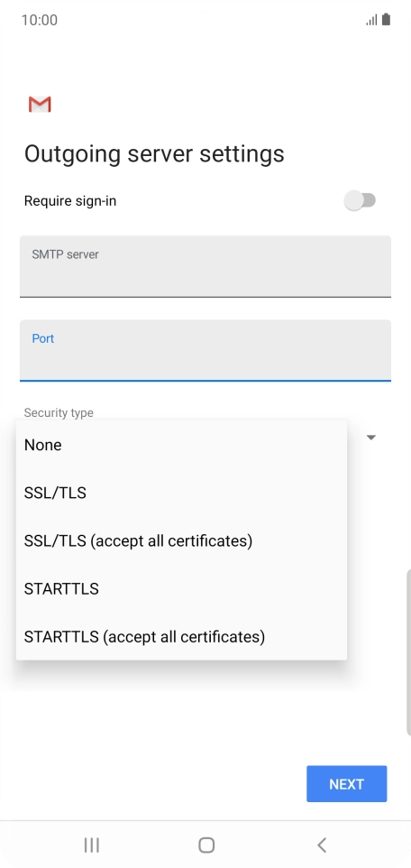The image size is (411, 868).
Task: Select STARTTLS (accept all certificates)
Action: point(181,637)
